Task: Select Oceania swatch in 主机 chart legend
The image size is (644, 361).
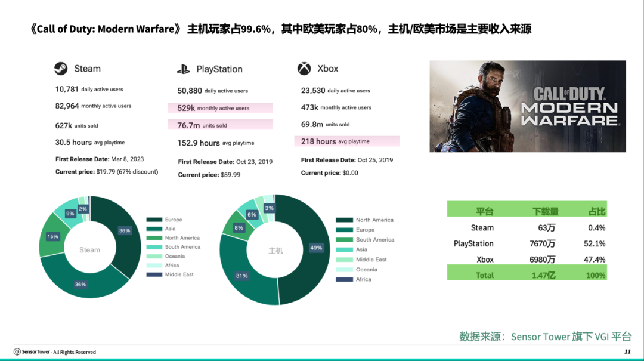Action: 344,269
